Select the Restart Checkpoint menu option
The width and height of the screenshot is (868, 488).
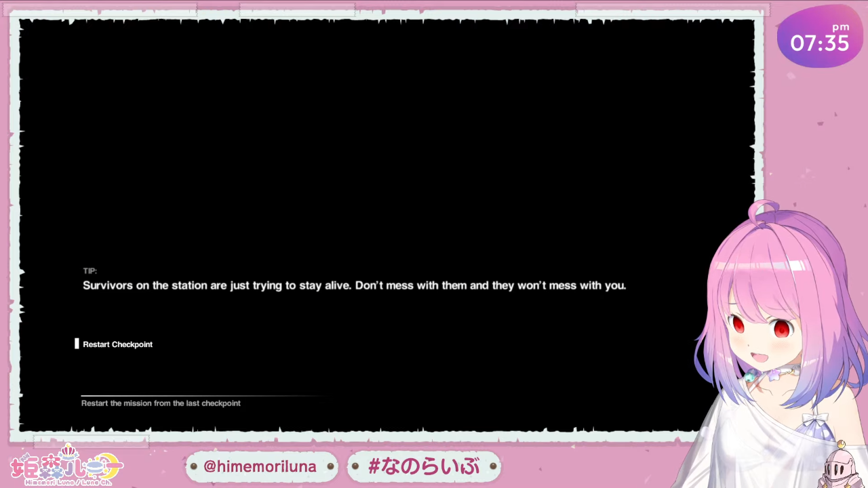(x=117, y=344)
